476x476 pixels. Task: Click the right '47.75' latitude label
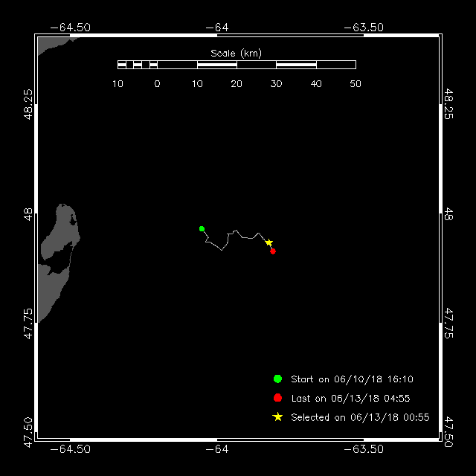(448, 324)
